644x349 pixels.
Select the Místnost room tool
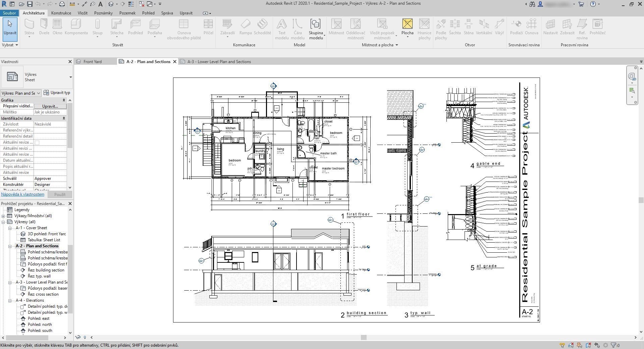click(x=336, y=27)
